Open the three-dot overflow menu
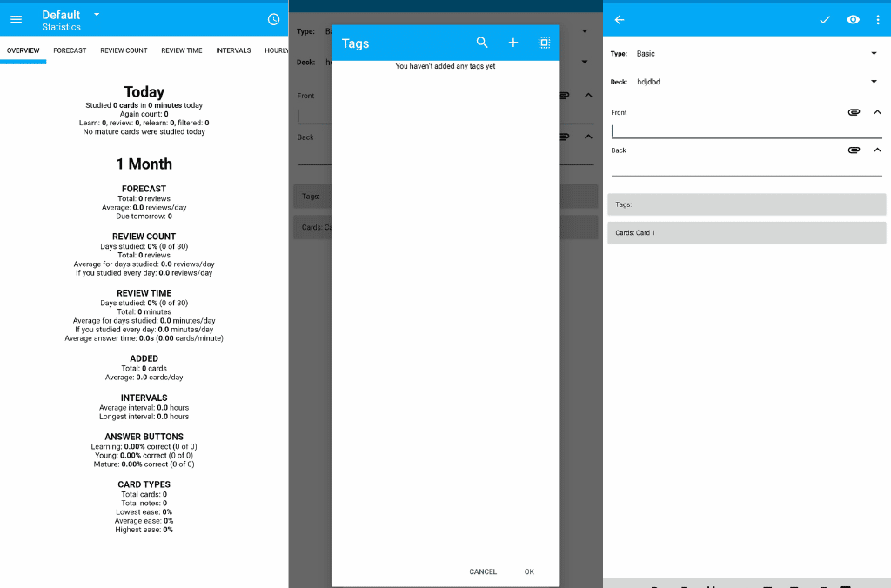This screenshot has height=588, width=891. (878, 20)
